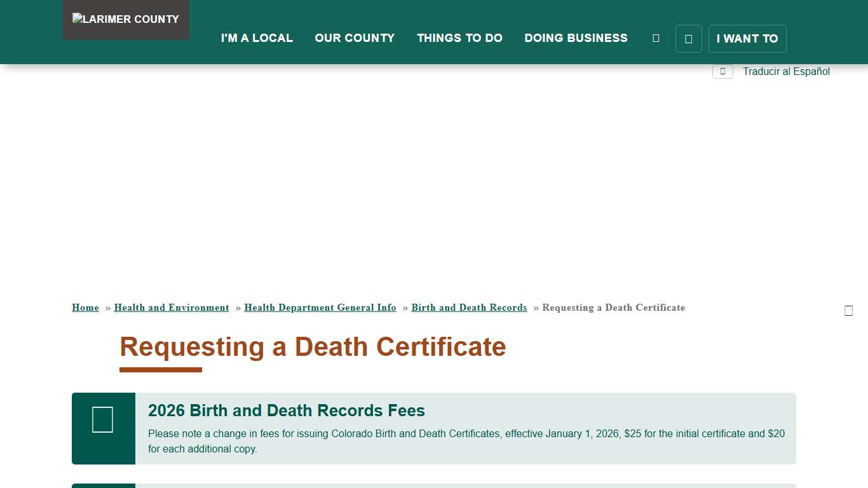Open the I WANT TO menu
The image size is (868, 488).
(747, 39)
